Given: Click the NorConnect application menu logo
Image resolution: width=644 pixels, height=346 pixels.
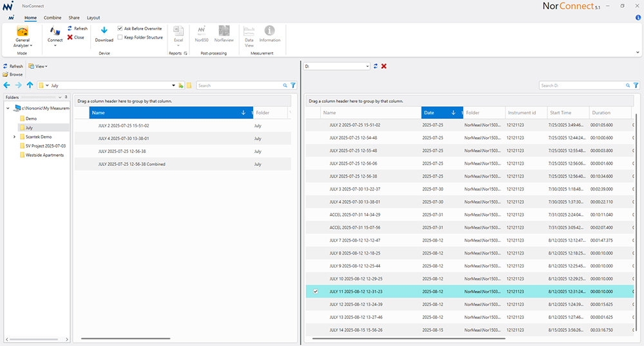Looking at the screenshot, I should tap(11, 17).
